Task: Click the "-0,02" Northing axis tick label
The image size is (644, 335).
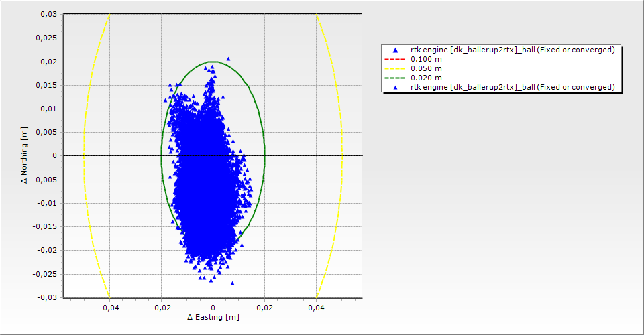Action: pos(47,250)
